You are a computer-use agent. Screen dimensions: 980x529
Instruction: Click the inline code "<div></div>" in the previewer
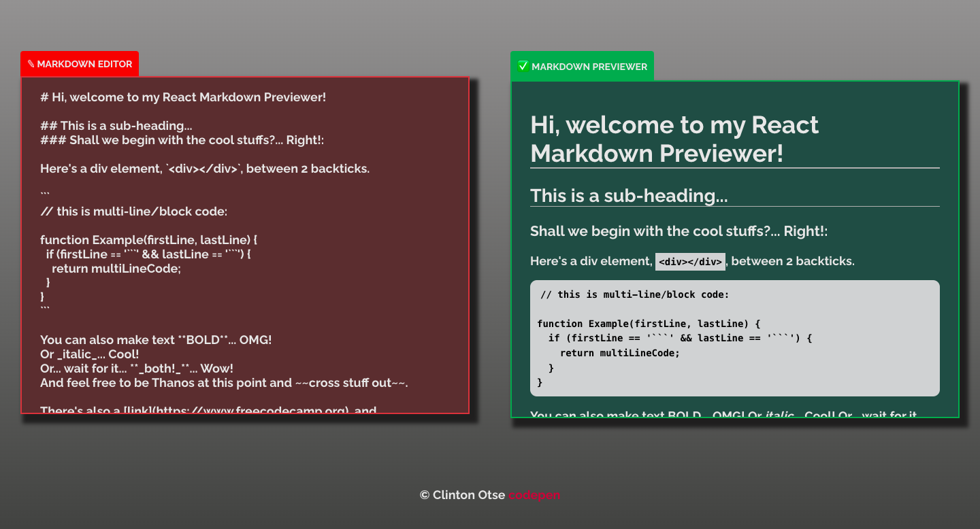(x=690, y=262)
